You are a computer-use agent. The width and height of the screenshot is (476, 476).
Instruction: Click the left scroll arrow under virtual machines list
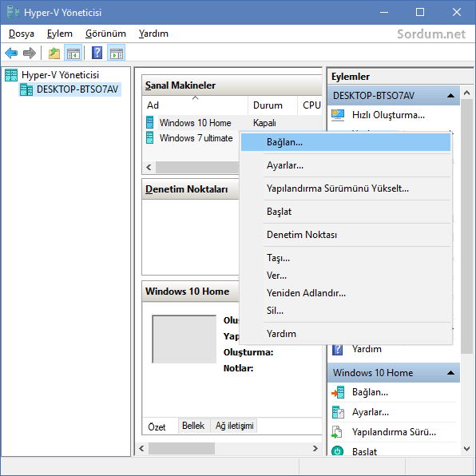[149, 167]
